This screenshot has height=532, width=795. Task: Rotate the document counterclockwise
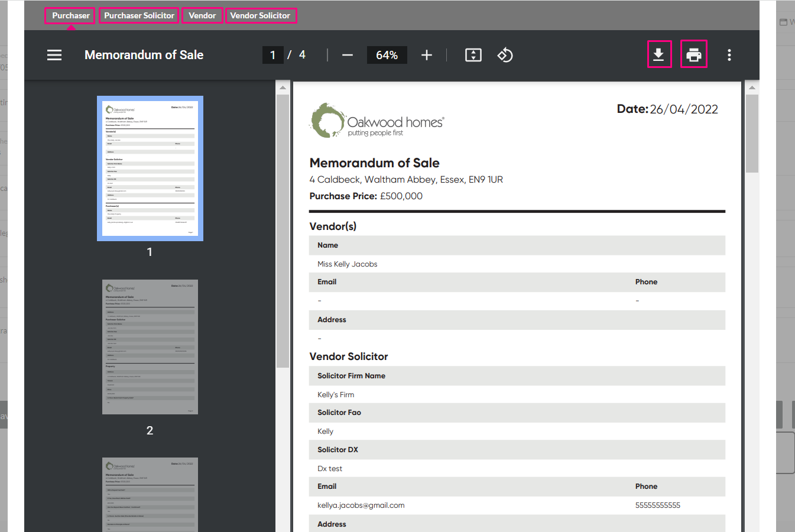point(505,55)
